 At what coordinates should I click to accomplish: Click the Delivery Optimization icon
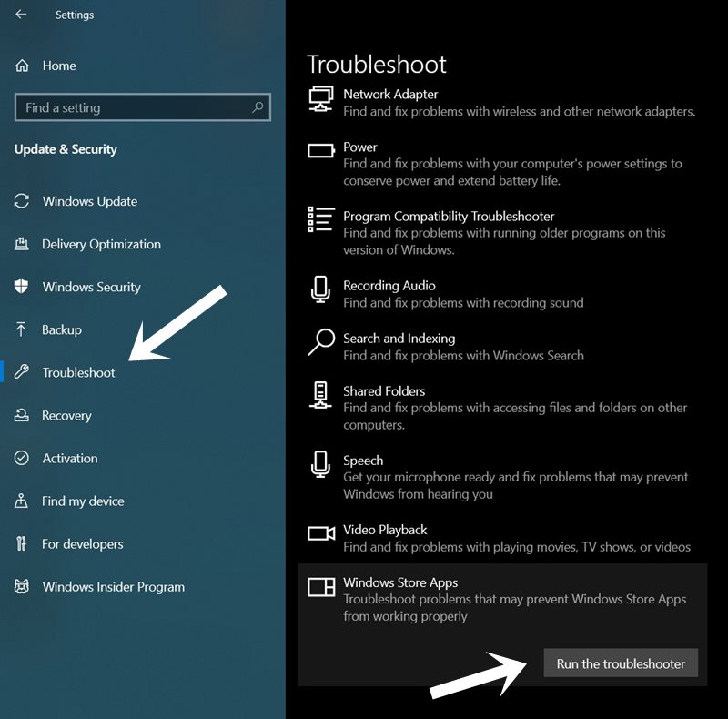pos(21,244)
